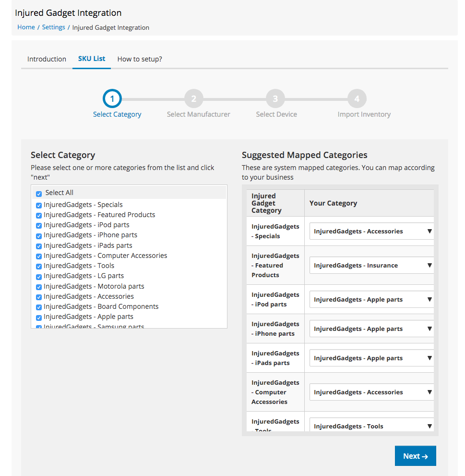
Task: Toggle InjuredGadgets - Tools checkbox in list
Action: pos(39,267)
